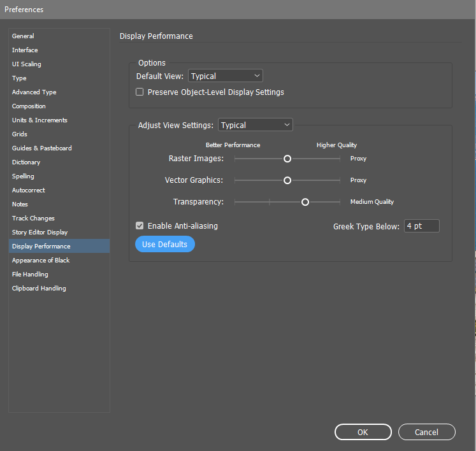
Task: Enable Preserve Object-Level Display Settings checkbox
Action: (140, 92)
